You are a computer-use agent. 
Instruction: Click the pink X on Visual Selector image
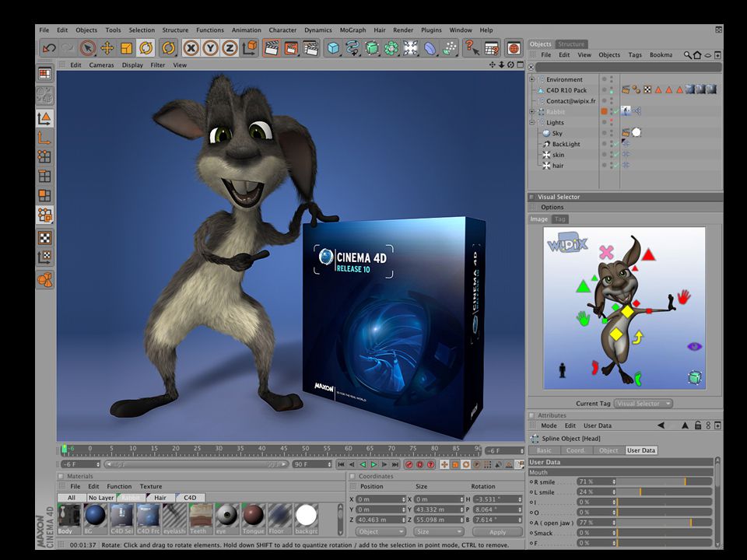[x=606, y=252]
